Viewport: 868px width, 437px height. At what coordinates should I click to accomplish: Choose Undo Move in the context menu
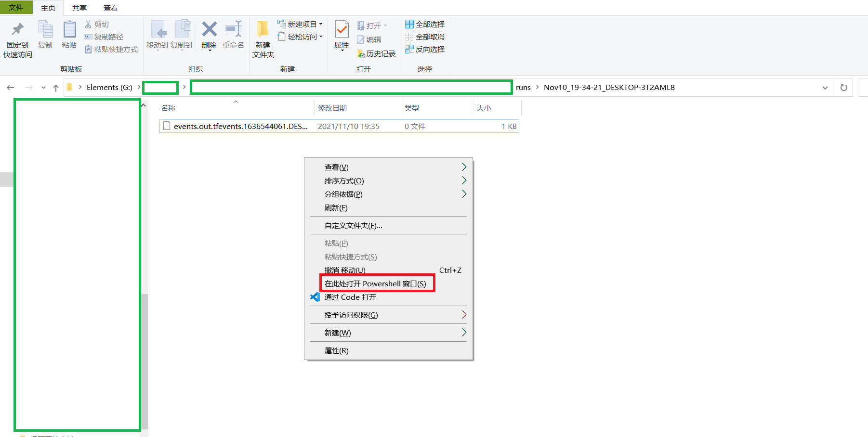coord(389,270)
